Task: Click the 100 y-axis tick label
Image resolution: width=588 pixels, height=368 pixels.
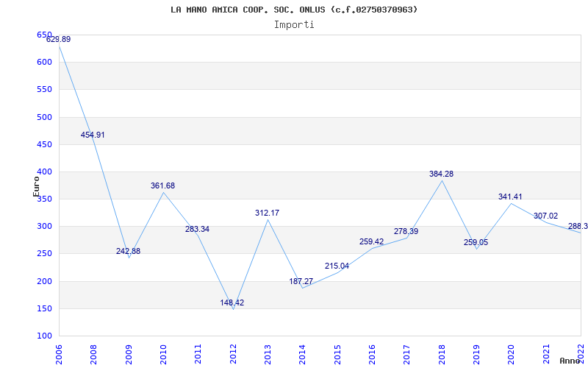Action: click(44, 336)
